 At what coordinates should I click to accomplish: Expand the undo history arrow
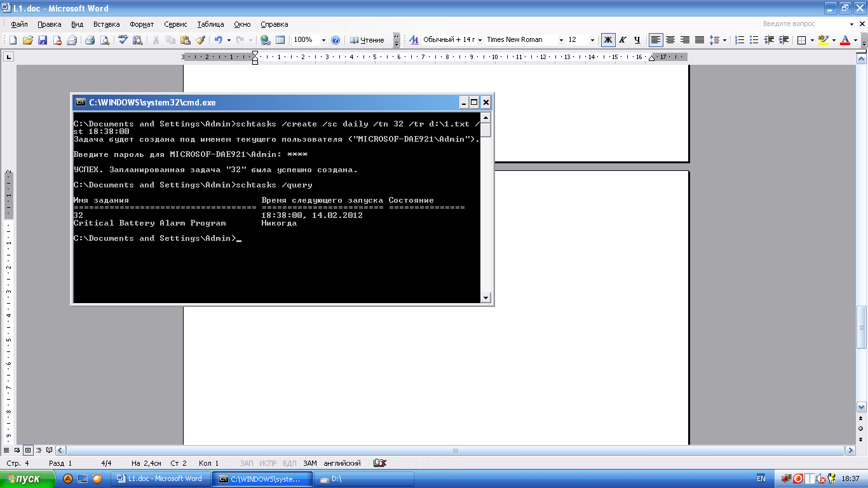coord(227,40)
